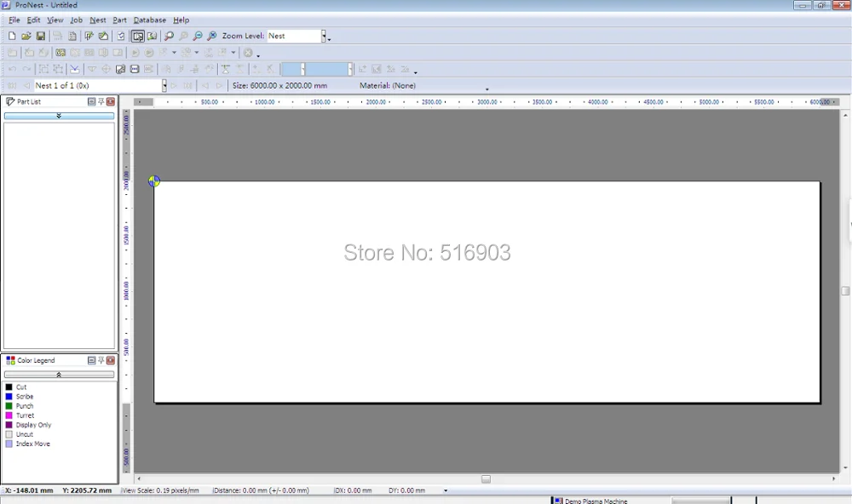
Task: Click the horizontal scrollbar thumb below the canvas
Action: tap(486, 479)
